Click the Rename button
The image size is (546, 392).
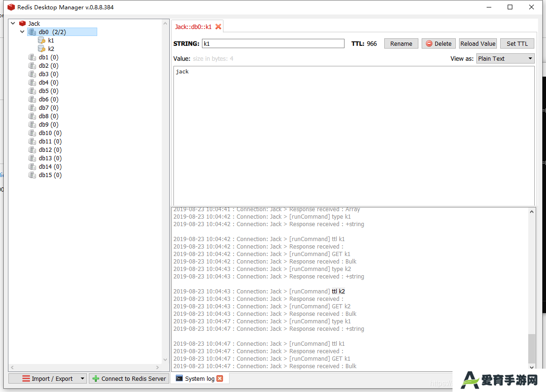tap(401, 43)
